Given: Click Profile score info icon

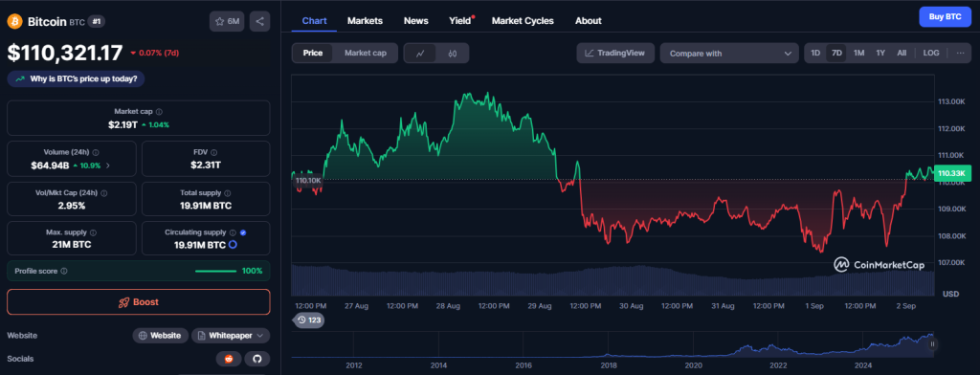Looking at the screenshot, I should tap(64, 272).
